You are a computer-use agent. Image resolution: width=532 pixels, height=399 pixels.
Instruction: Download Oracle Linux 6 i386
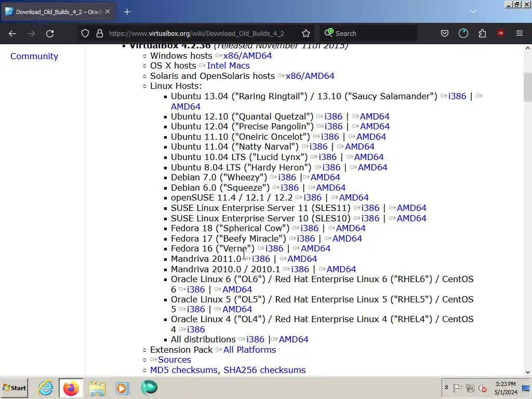pos(196,289)
